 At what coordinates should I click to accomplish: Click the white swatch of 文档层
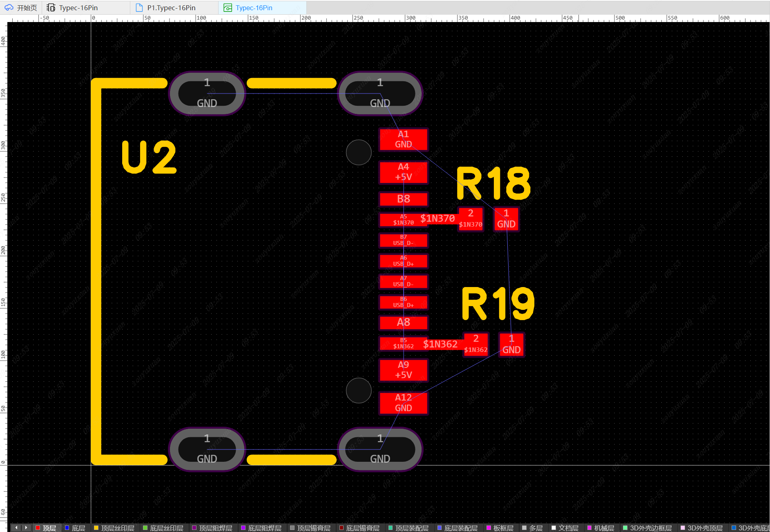[554, 528]
